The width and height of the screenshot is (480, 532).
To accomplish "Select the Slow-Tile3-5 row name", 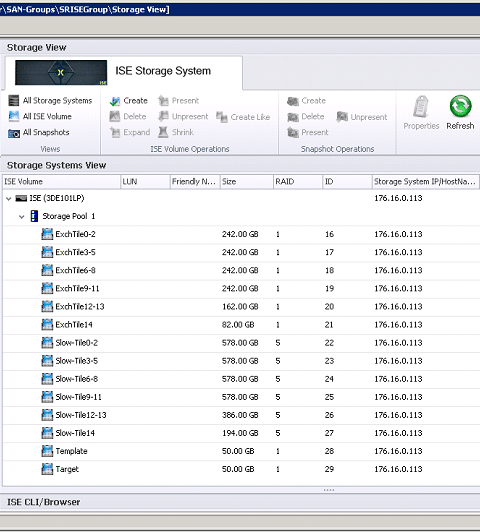I will tap(76, 361).
